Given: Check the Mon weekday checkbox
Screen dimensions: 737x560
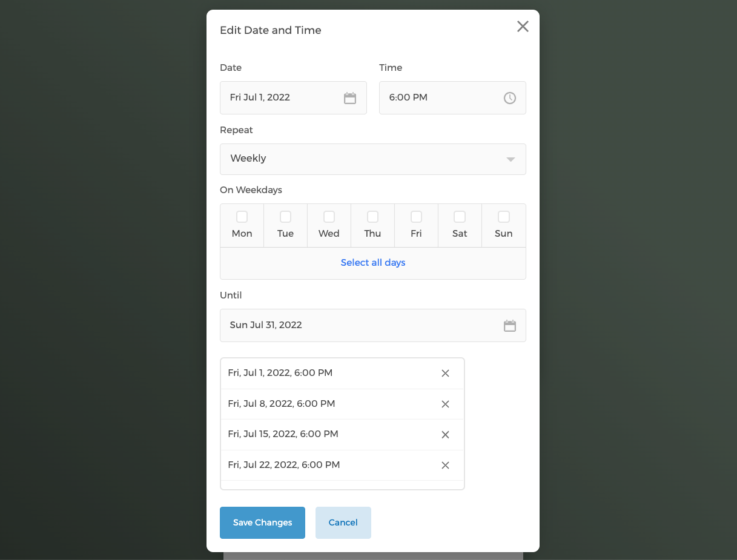Looking at the screenshot, I should [242, 217].
